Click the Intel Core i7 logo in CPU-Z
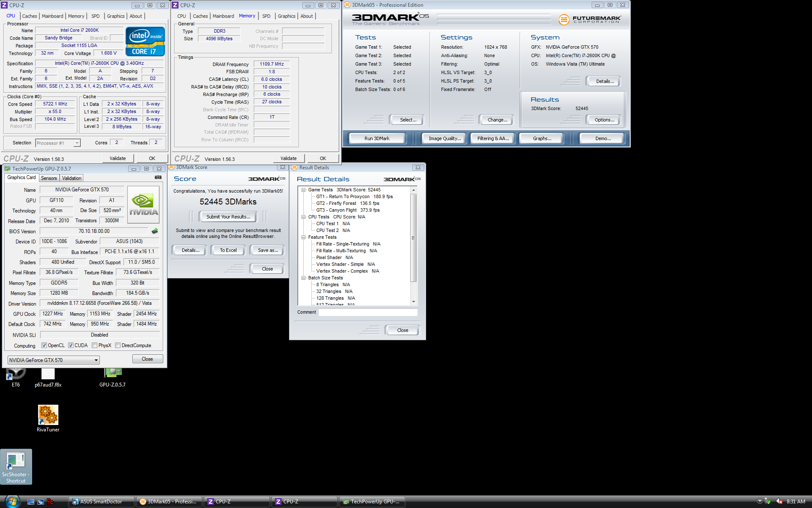Screen dimensions: 812x508 [x=145, y=42]
